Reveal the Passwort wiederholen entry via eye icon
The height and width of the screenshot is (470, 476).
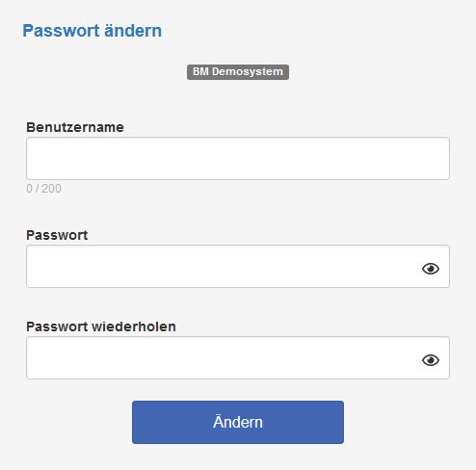(x=431, y=360)
